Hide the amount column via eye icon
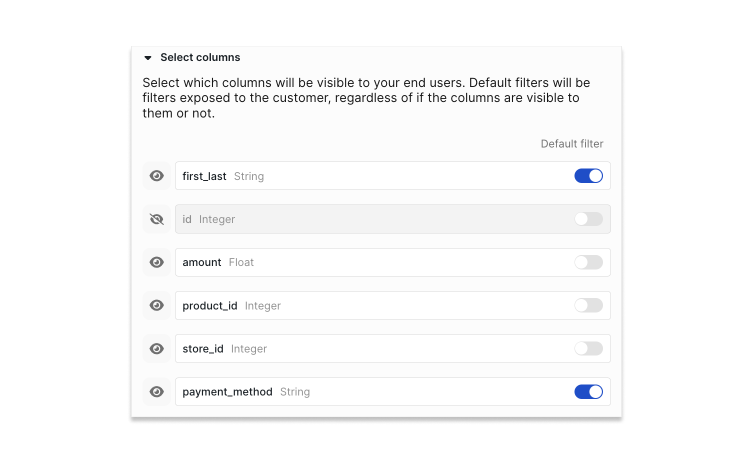Screen dimensions: 753x464 tap(157, 262)
